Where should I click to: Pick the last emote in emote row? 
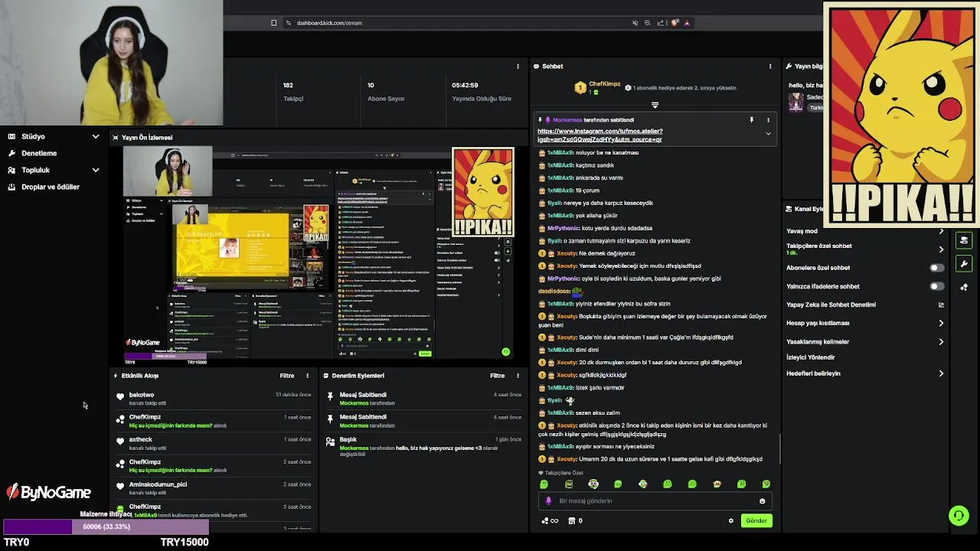point(766,484)
